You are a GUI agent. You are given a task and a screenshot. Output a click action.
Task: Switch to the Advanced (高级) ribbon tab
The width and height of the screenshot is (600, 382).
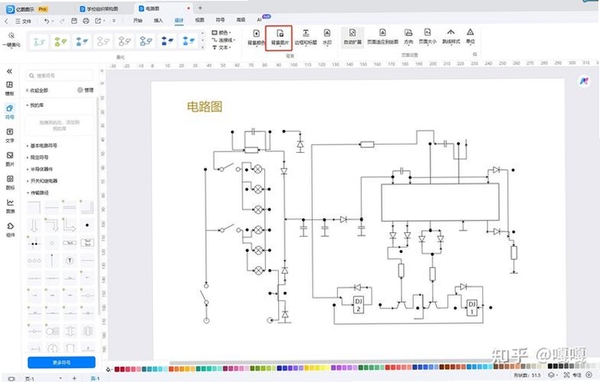(241, 20)
